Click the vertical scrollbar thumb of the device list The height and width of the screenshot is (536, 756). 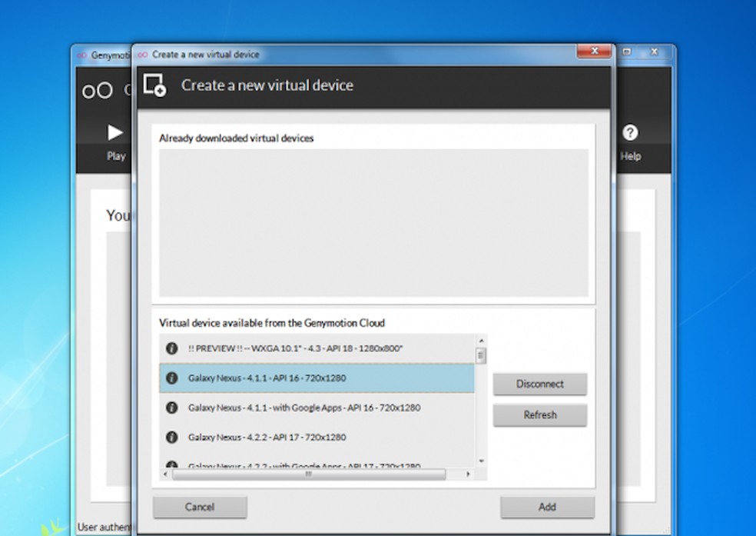pos(481,356)
